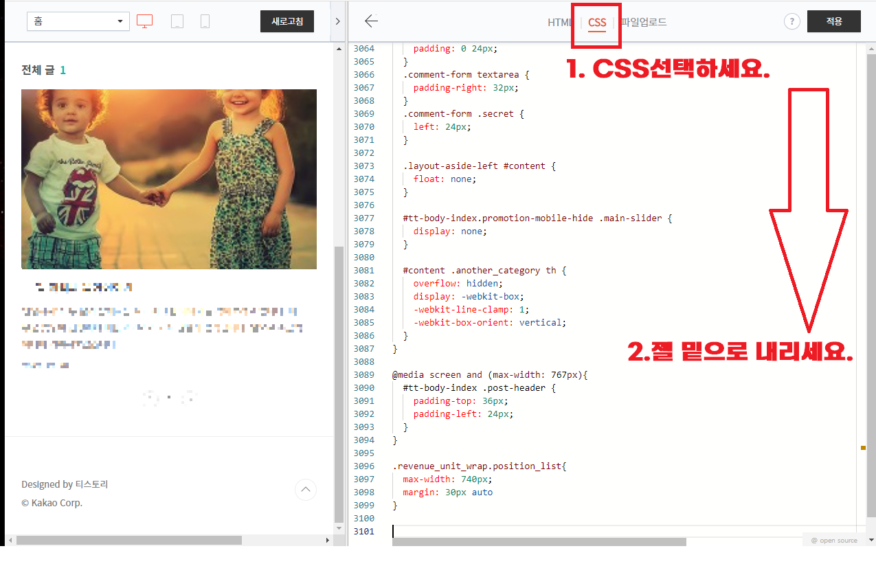This screenshot has height=588, width=876.
Task: Switch to mobile phone preview mode
Action: 203,21
